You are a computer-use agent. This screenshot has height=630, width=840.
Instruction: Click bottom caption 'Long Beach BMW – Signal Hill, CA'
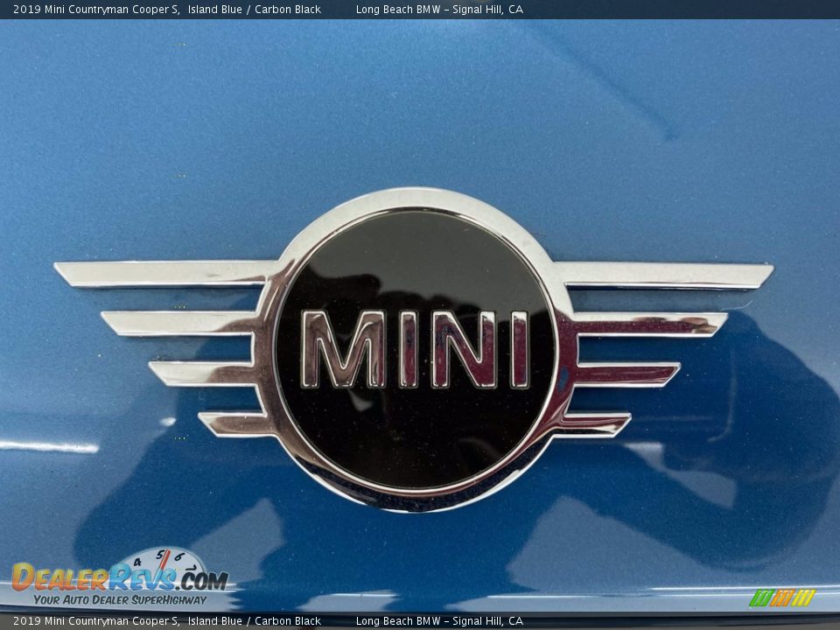coord(439,621)
